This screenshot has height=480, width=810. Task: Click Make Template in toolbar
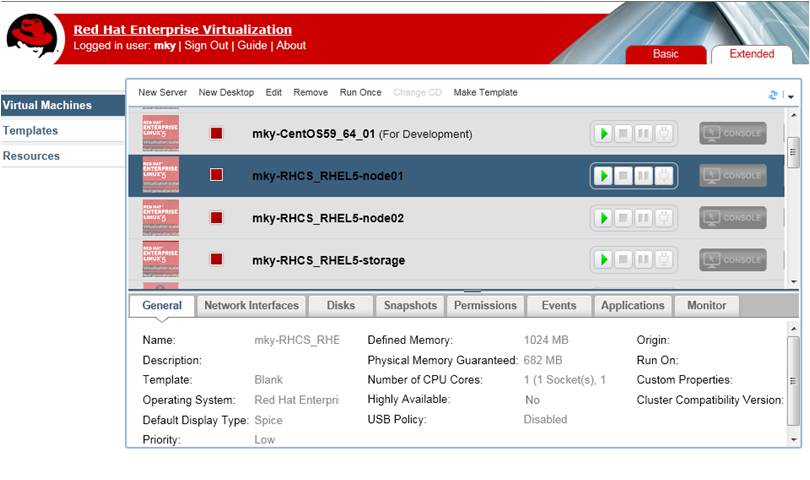point(486,92)
